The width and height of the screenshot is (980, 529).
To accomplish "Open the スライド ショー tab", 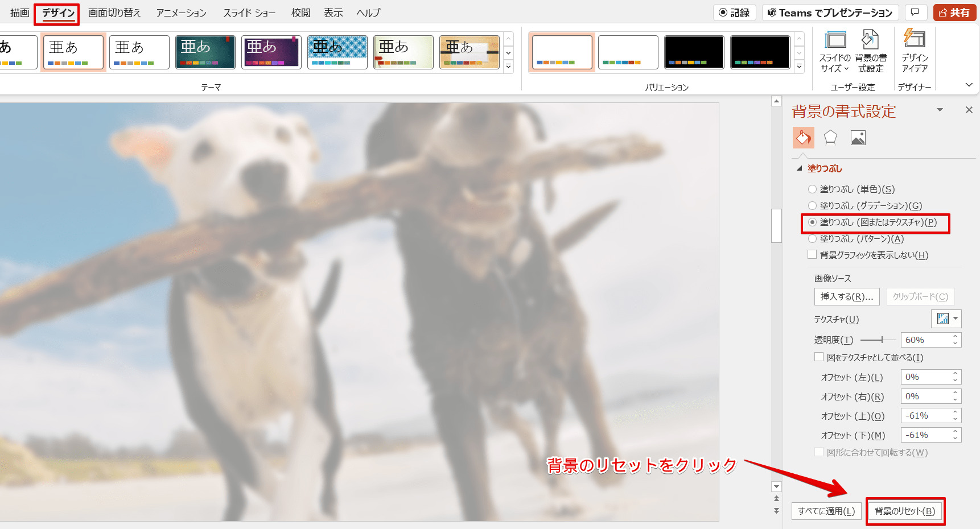I will (249, 13).
